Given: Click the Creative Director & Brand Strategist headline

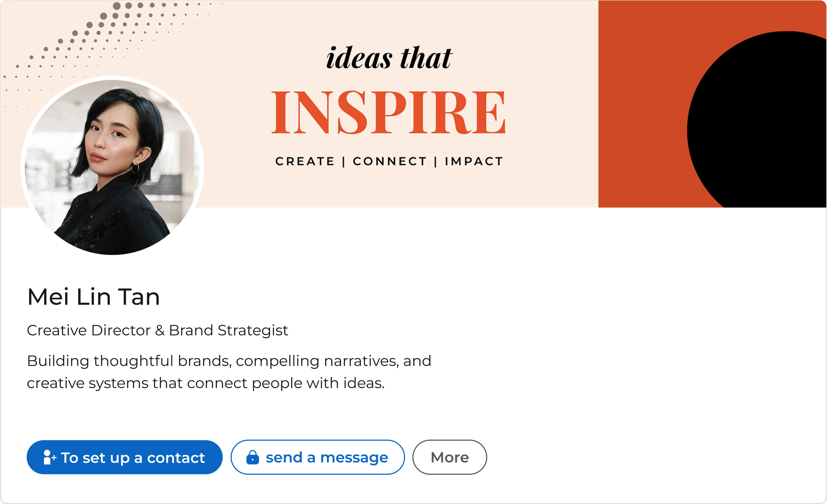Looking at the screenshot, I should coord(157,330).
